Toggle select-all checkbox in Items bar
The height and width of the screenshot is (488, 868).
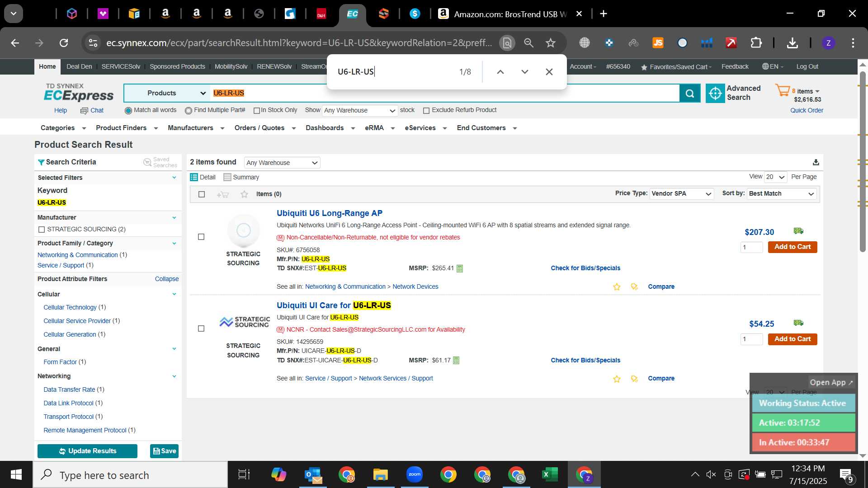click(x=202, y=194)
